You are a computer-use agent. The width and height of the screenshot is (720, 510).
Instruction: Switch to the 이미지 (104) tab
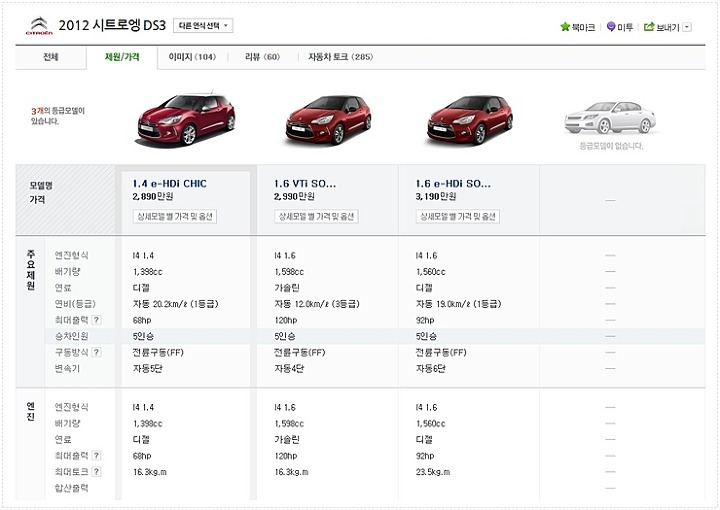(x=192, y=57)
